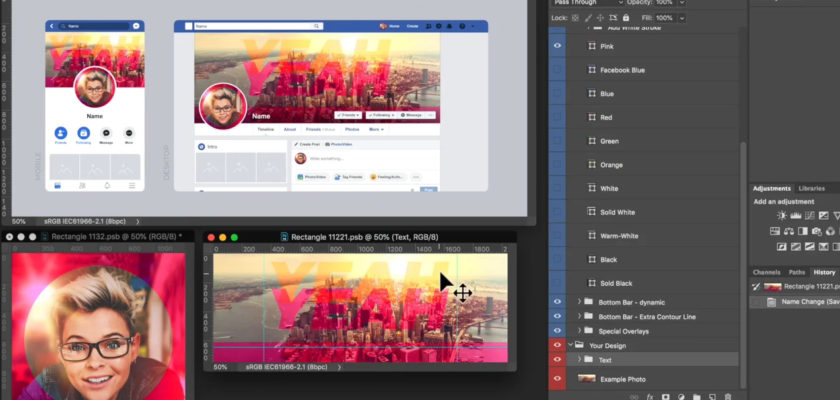Set history brush source on Name Change state

756,303
